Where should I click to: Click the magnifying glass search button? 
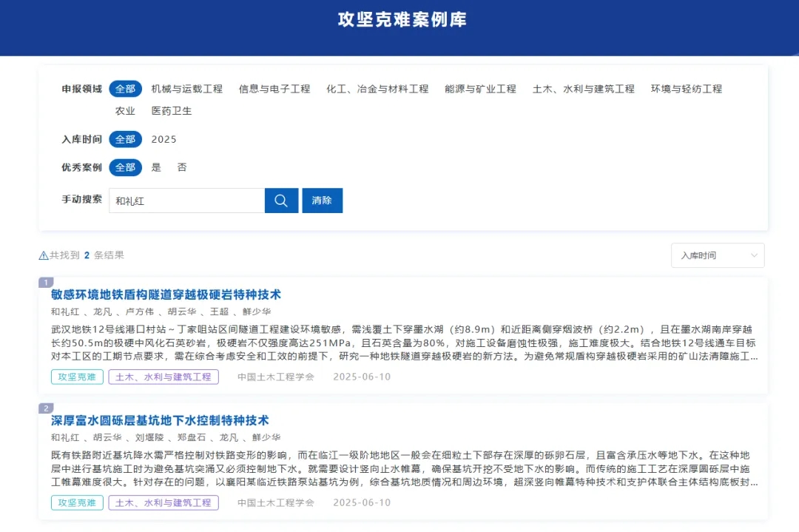click(281, 201)
